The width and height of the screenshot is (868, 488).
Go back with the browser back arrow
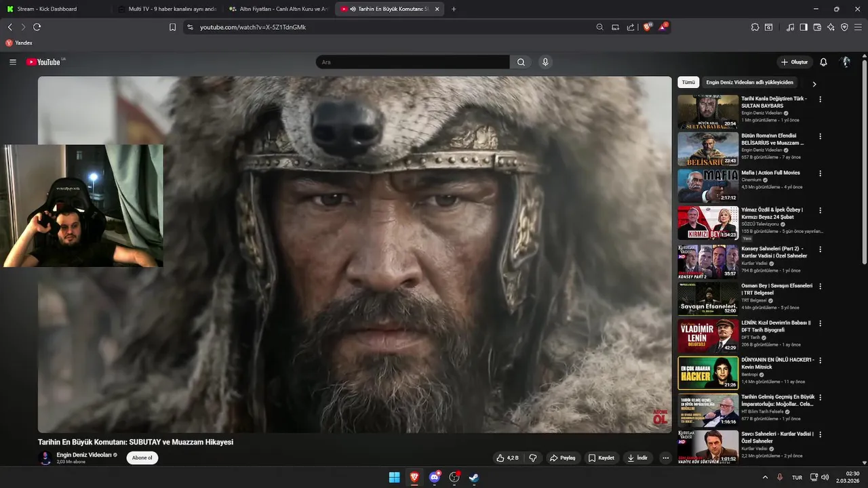[x=10, y=27]
